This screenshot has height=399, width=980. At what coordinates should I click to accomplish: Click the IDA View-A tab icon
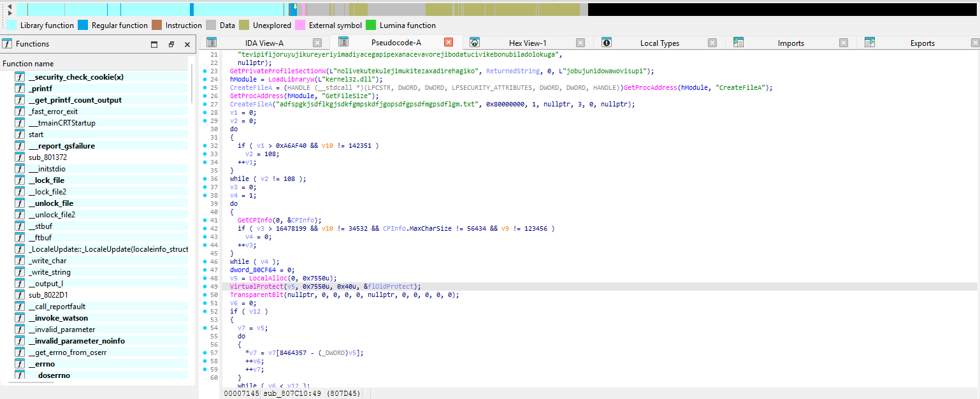point(212,43)
